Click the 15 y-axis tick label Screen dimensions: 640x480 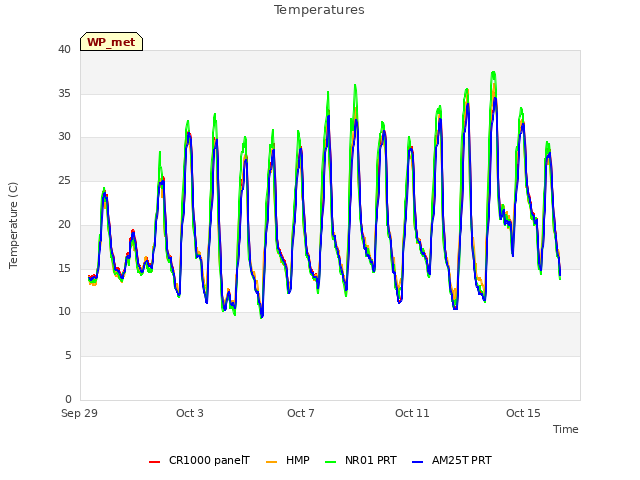pos(64,268)
